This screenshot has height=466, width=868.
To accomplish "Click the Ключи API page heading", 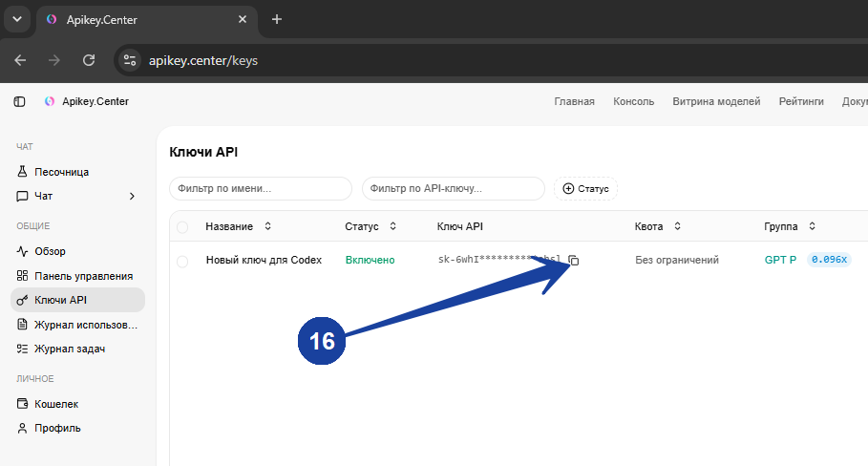I will coord(203,152).
